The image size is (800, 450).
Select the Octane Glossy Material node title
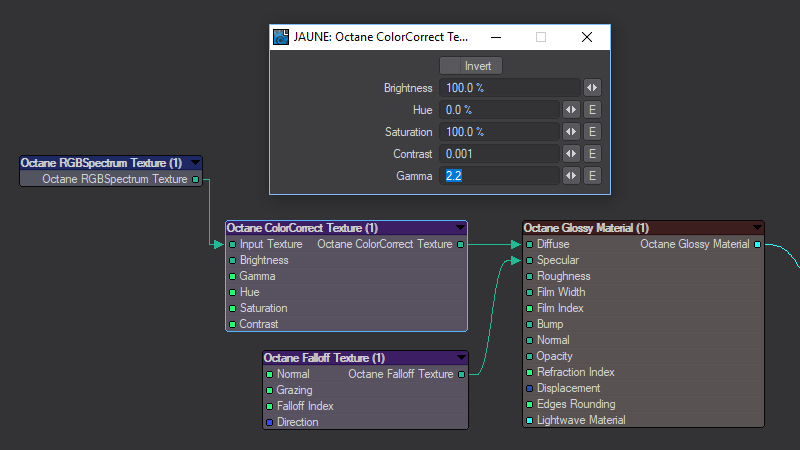(586, 228)
